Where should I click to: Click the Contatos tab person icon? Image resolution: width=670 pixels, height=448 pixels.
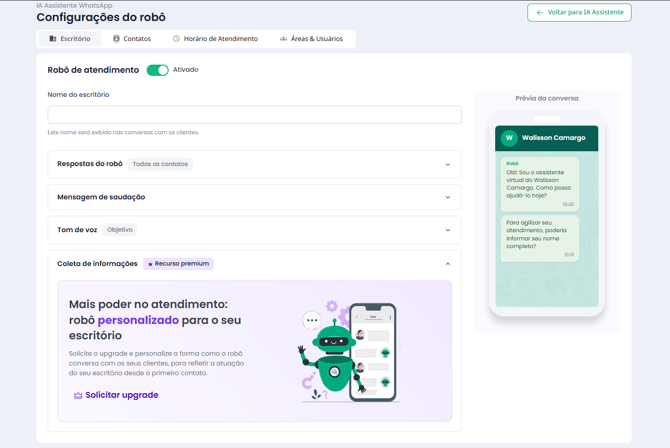click(116, 39)
